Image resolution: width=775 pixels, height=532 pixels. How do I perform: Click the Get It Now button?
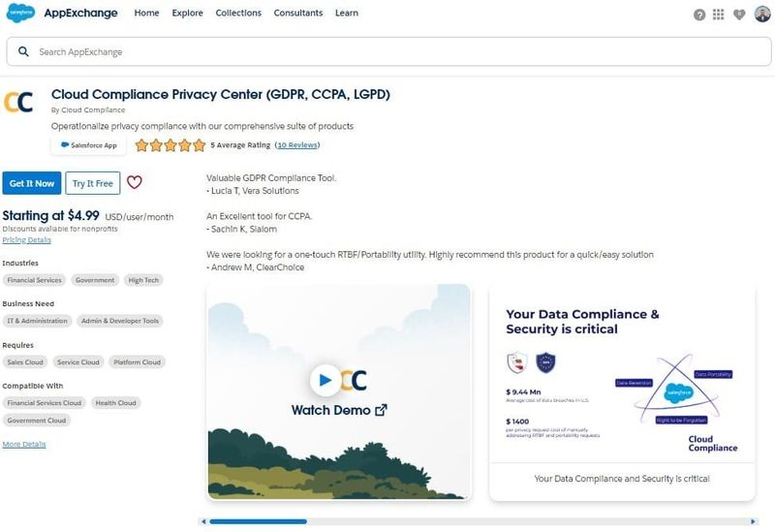click(32, 183)
